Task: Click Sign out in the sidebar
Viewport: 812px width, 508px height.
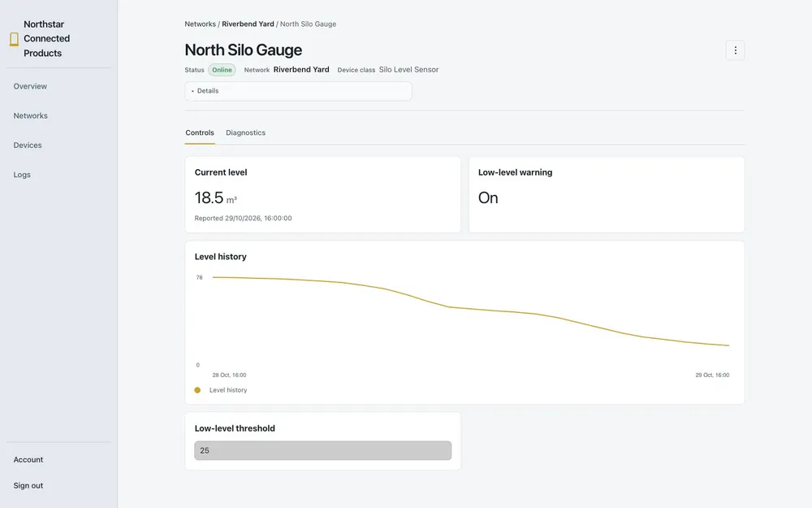Action: (28, 486)
